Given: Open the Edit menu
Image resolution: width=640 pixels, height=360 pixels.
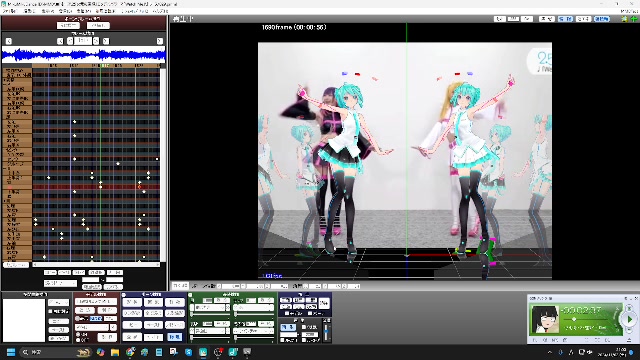Looking at the screenshot, I should 29,11.
